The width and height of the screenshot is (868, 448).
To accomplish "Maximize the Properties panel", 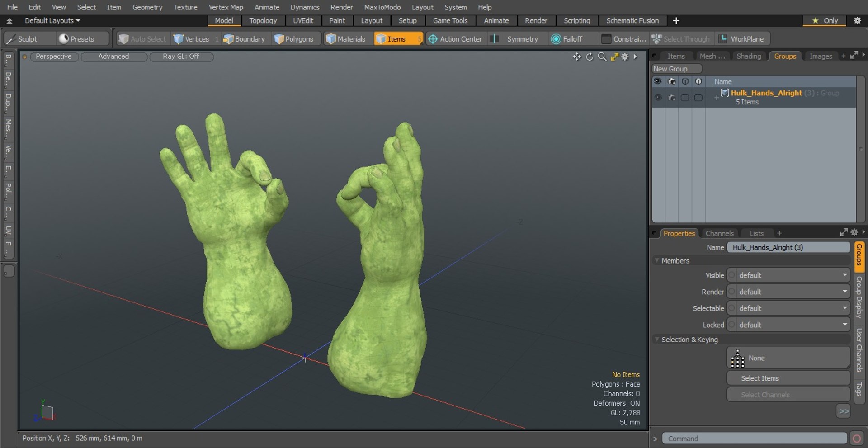I will [844, 232].
